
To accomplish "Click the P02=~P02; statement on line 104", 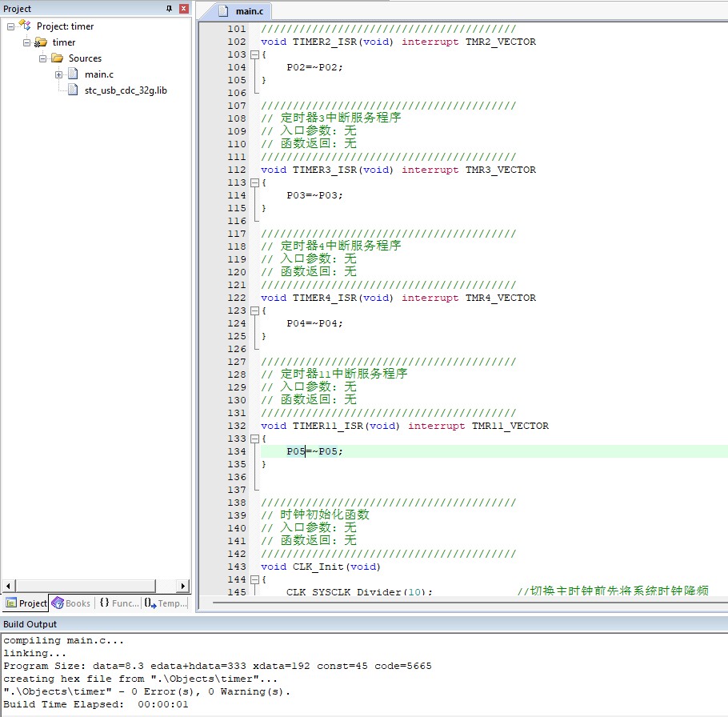I will (x=314, y=67).
